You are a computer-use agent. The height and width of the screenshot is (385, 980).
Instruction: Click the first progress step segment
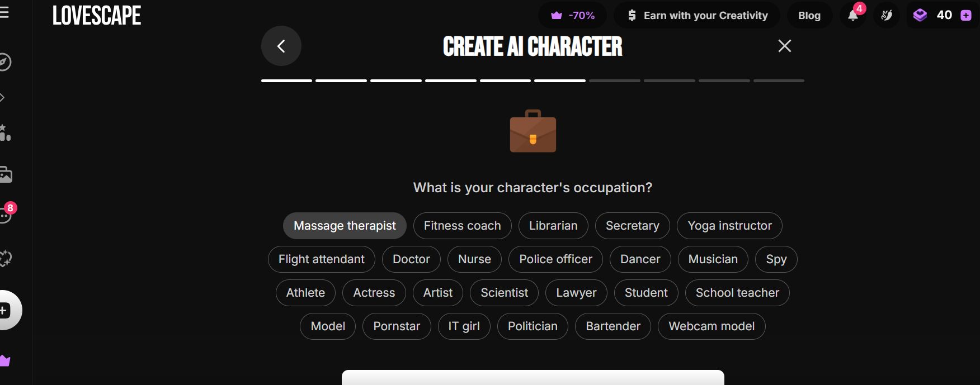coord(286,80)
